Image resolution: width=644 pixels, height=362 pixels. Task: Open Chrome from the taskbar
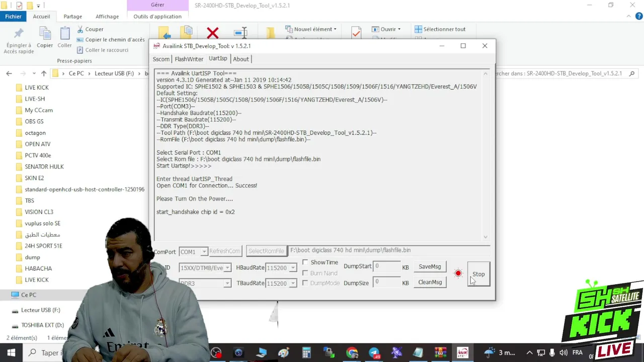tap(352, 352)
